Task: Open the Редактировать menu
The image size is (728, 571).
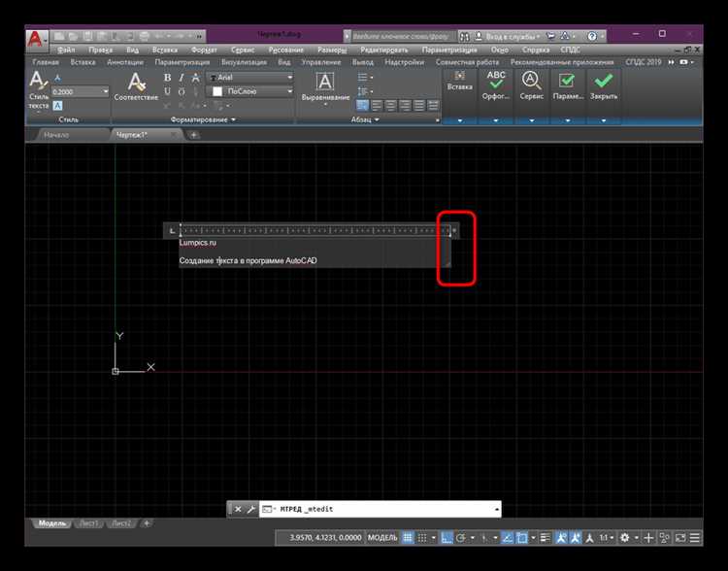Action: (x=384, y=50)
